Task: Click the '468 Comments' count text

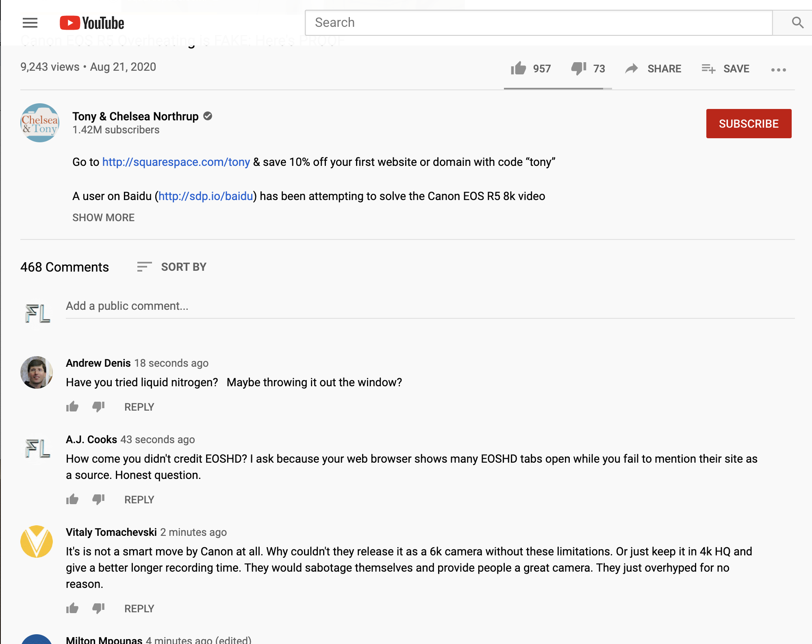Action: pyautogui.click(x=65, y=267)
